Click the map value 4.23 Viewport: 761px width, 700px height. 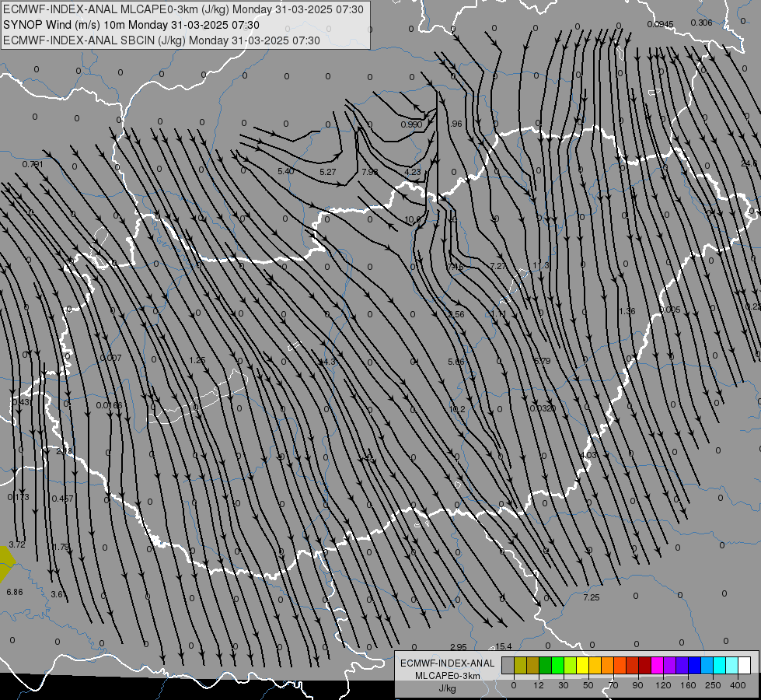click(413, 172)
